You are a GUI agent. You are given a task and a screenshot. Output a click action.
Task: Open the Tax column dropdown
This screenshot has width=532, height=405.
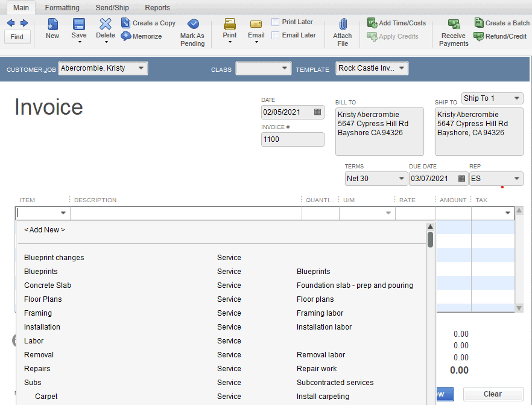[508, 213]
